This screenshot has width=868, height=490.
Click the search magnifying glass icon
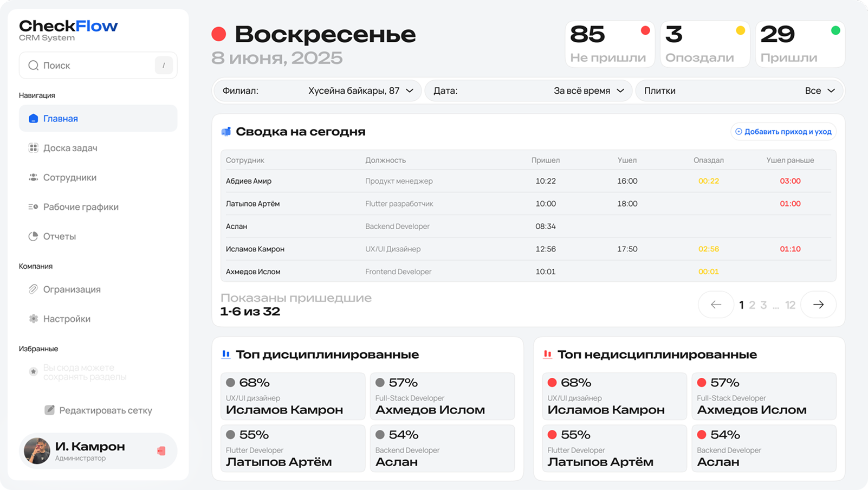pyautogui.click(x=33, y=65)
